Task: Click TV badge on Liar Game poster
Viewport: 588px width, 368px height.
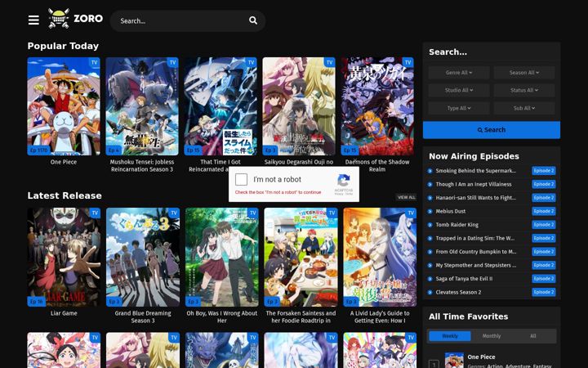Action: coord(95,213)
